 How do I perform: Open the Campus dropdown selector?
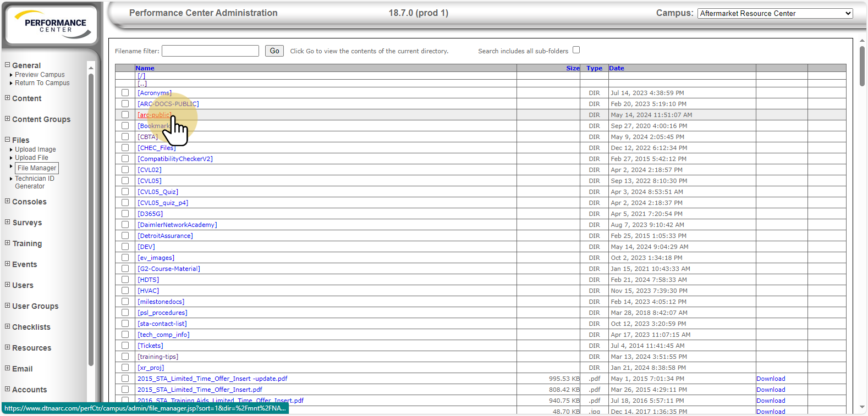click(x=775, y=13)
